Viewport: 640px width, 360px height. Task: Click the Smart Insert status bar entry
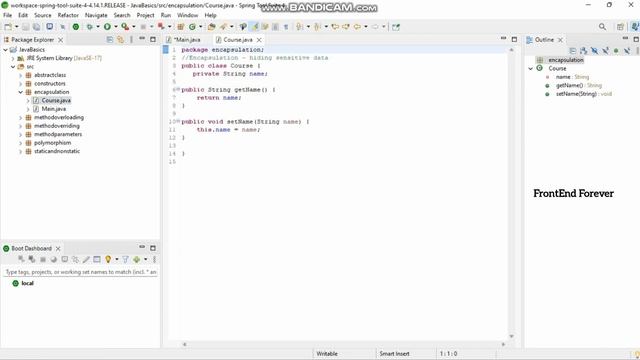tap(394, 354)
